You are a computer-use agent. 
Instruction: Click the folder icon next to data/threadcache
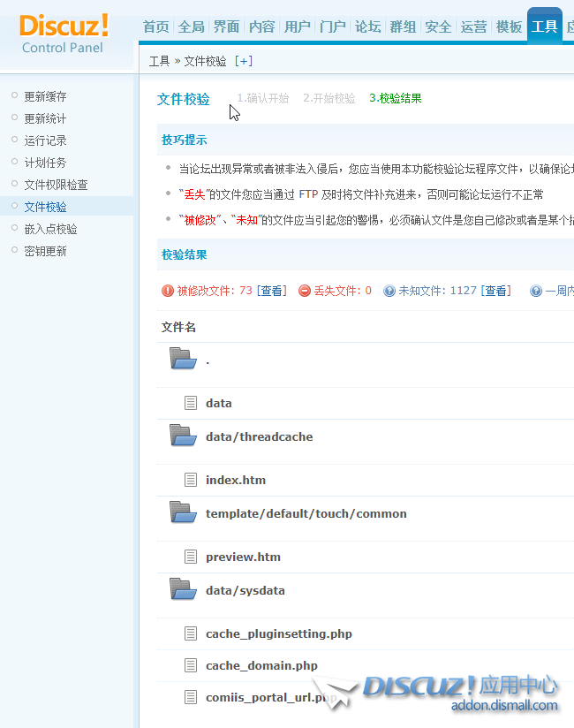(182, 436)
